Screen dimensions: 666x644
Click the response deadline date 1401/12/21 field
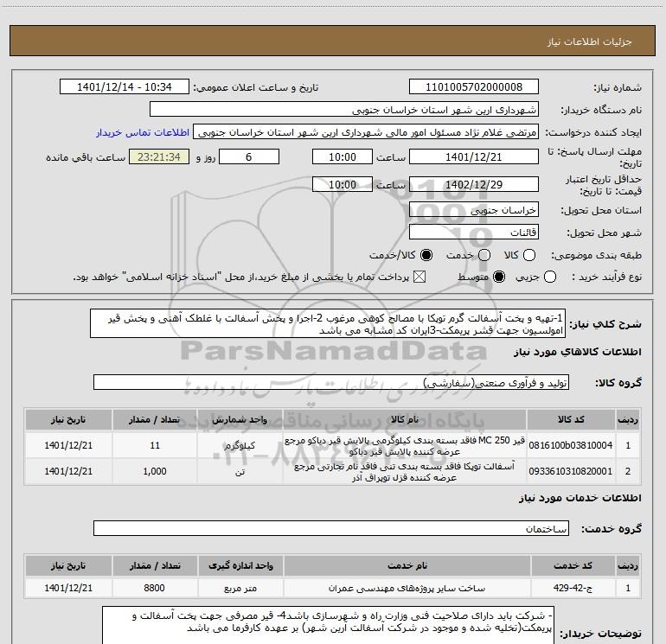(x=474, y=156)
